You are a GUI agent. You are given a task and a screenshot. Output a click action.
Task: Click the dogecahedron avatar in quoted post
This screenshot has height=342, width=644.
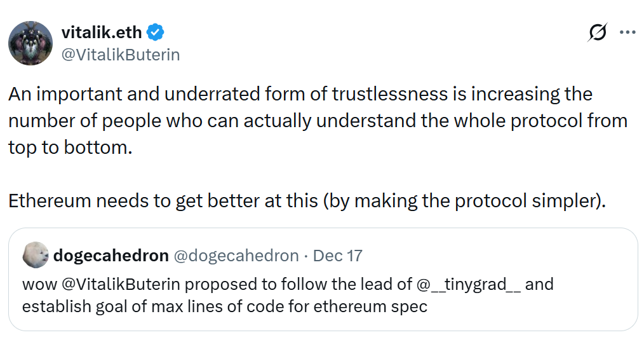36,256
